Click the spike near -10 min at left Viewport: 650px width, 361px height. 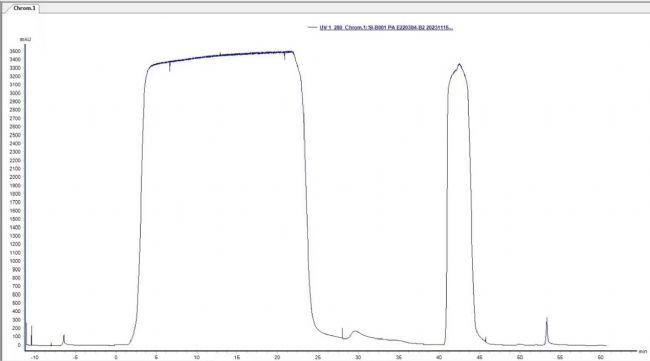click(x=32, y=335)
